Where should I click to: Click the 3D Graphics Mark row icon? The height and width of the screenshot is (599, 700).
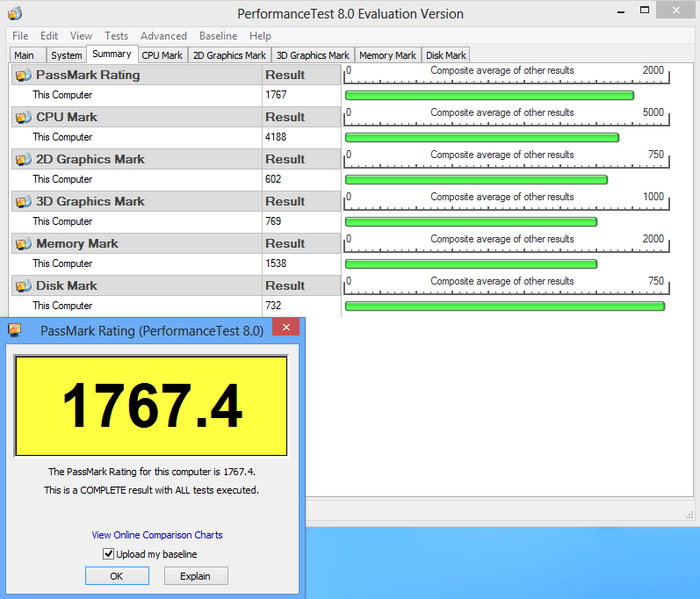pyautogui.click(x=24, y=202)
